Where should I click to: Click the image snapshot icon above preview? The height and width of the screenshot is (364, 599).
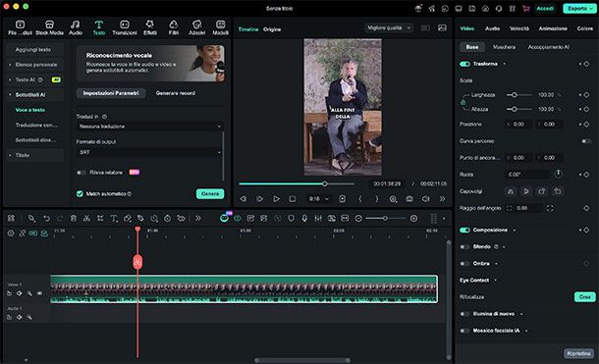click(442, 27)
